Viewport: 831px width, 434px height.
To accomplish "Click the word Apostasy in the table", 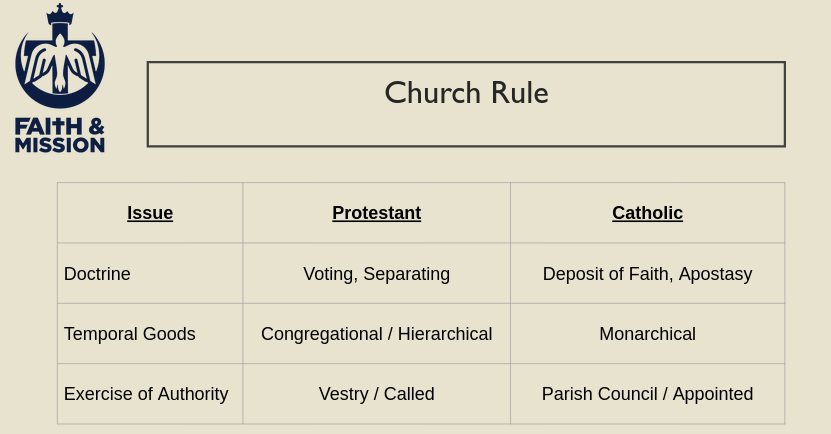I will 715,274.
